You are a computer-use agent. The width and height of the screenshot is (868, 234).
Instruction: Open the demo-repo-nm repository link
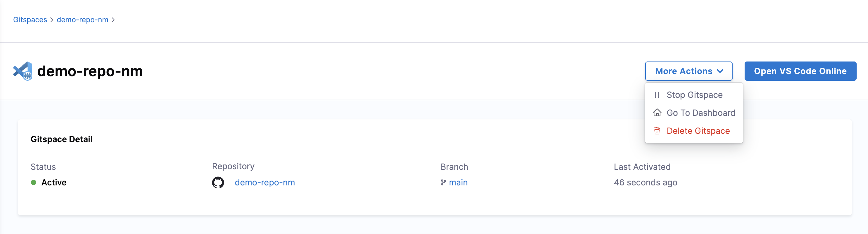[264, 183]
